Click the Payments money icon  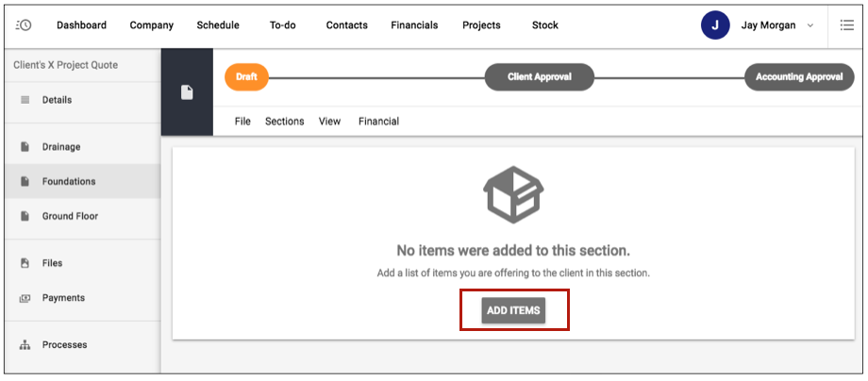[25, 298]
